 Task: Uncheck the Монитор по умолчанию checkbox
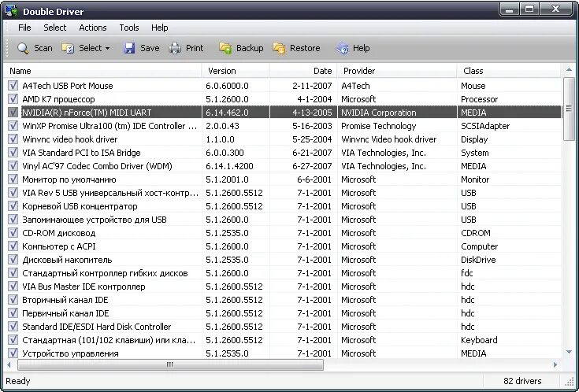click(13, 179)
